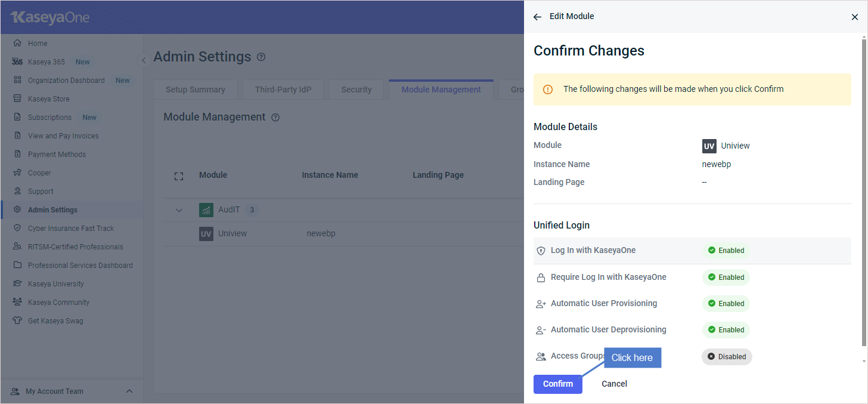
Task: Click the Support headset icon
Action: click(x=17, y=191)
